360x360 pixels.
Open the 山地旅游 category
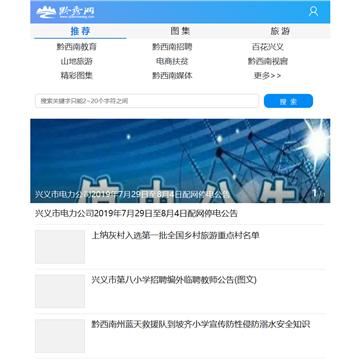click(77, 61)
